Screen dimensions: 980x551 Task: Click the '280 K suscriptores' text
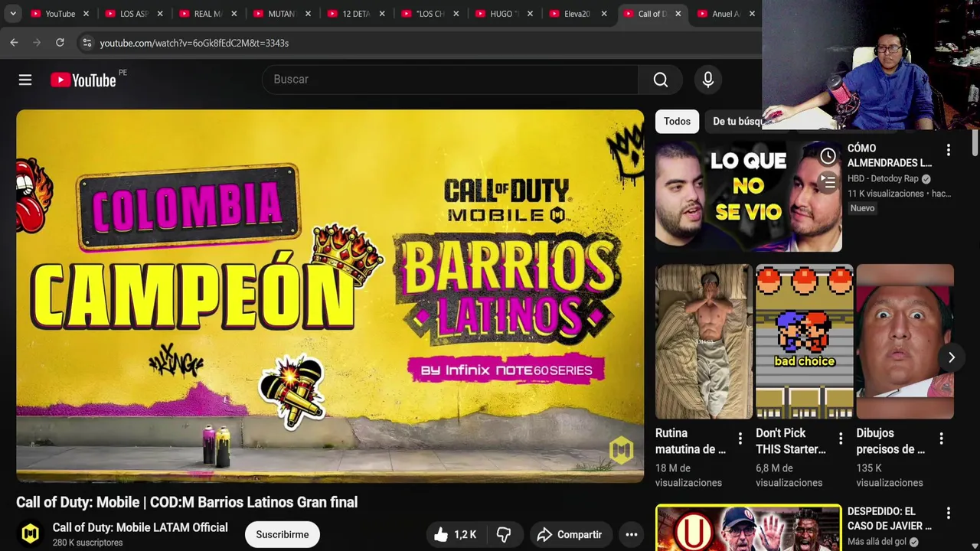point(87,543)
